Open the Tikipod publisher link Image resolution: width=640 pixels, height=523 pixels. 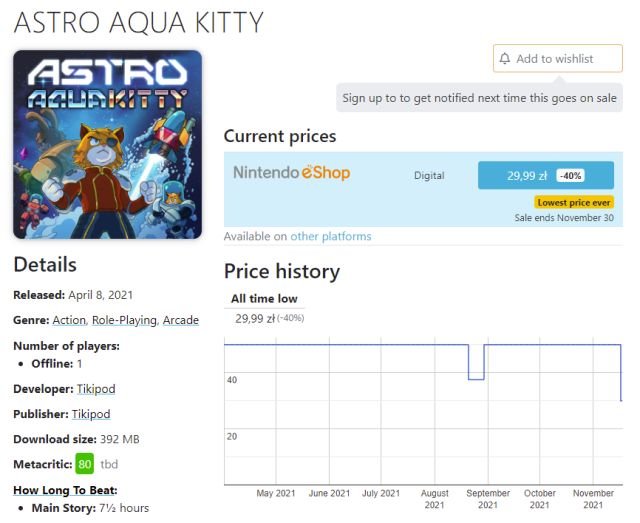pyautogui.click(x=91, y=414)
